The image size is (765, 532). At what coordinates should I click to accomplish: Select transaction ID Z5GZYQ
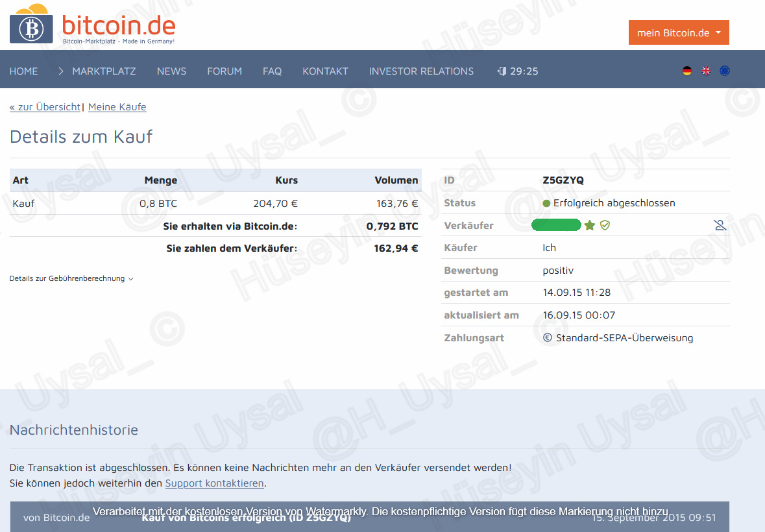[563, 180]
